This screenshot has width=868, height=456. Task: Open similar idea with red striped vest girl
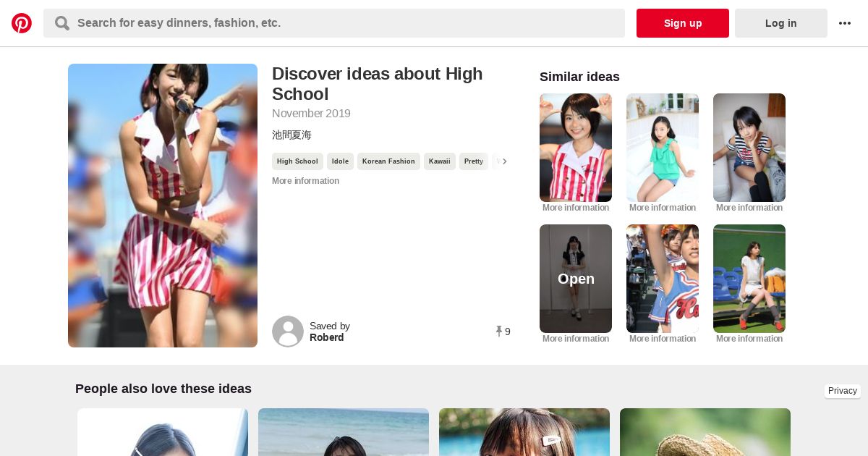pos(576,148)
